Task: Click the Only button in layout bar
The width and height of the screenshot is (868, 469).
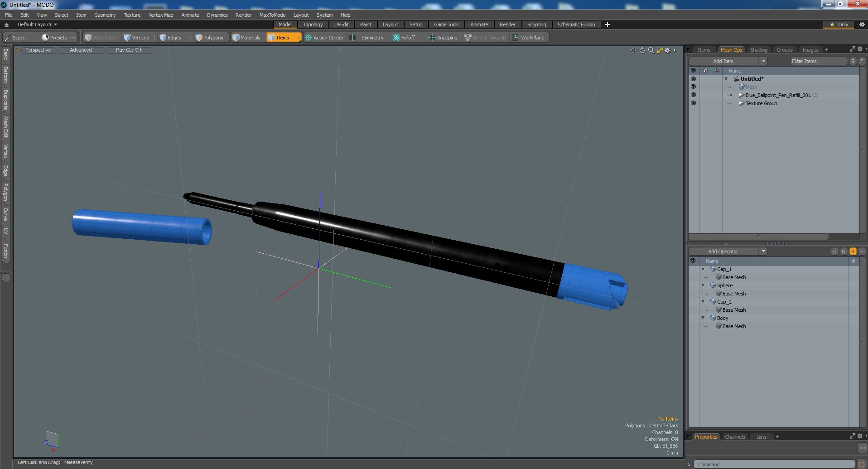Action: [839, 24]
